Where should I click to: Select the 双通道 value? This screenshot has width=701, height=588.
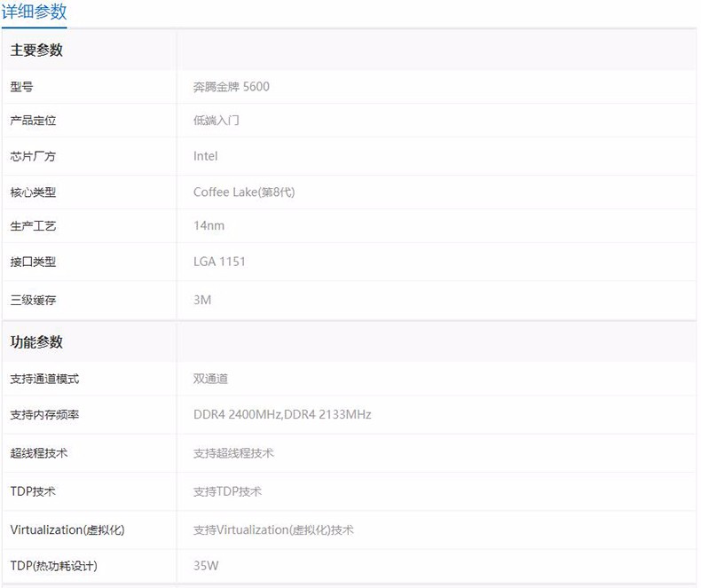[x=210, y=379]
